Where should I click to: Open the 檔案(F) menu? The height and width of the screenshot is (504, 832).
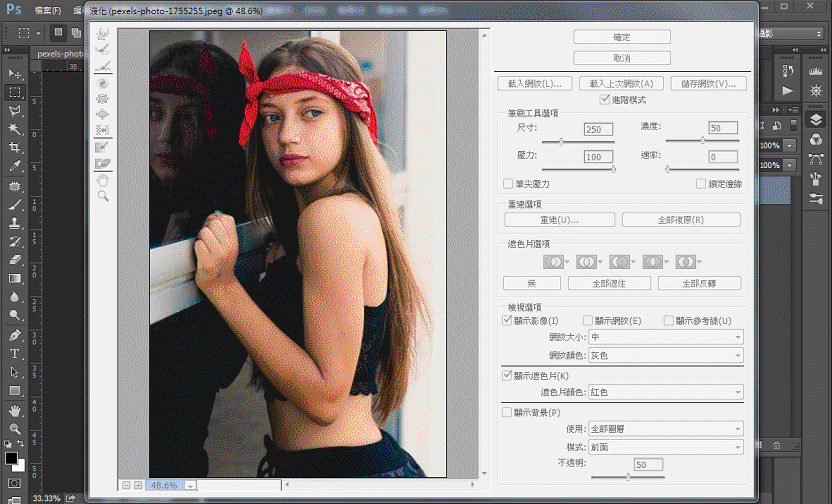[48, 10]
